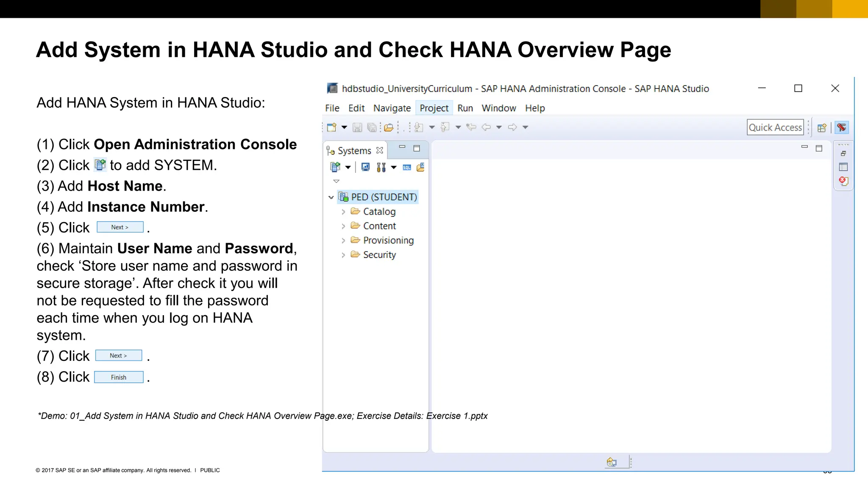Click the Finish button in step 8
Screen dimensions: 868x488
click(119, 377)
